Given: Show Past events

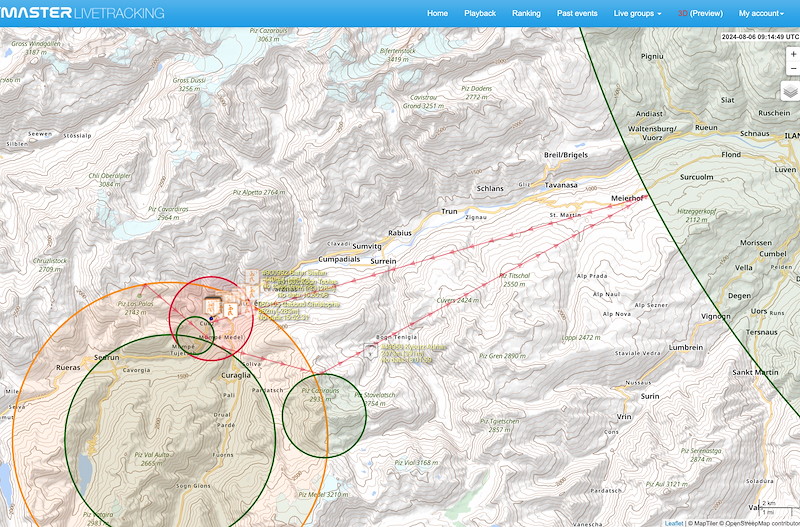Looking at the screenshot, I should 577,13.
